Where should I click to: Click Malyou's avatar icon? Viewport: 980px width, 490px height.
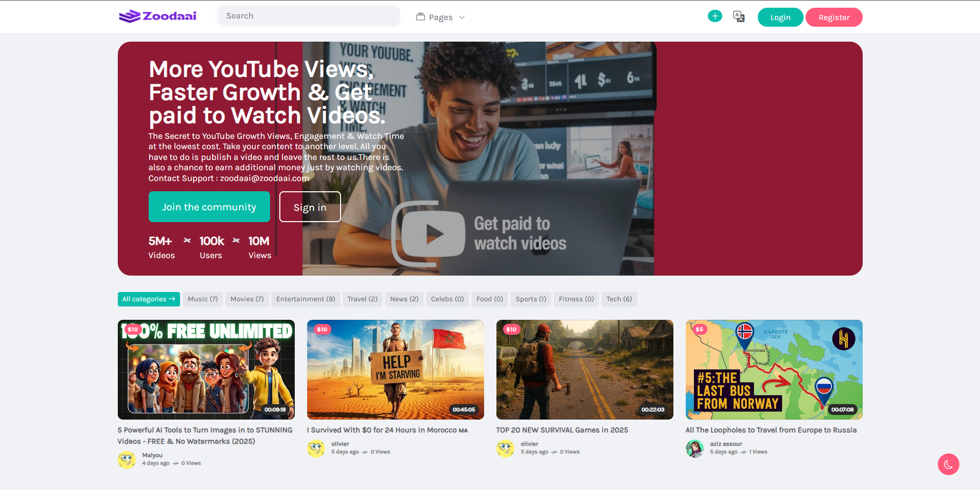click(x=127, y=460)
